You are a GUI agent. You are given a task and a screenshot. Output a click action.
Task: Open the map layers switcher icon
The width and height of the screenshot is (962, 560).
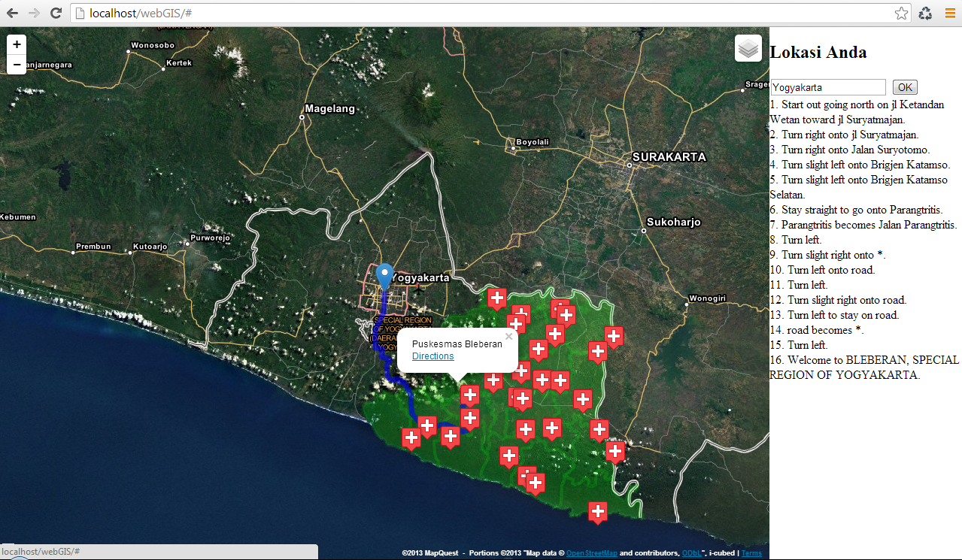(x=748, y=47)
